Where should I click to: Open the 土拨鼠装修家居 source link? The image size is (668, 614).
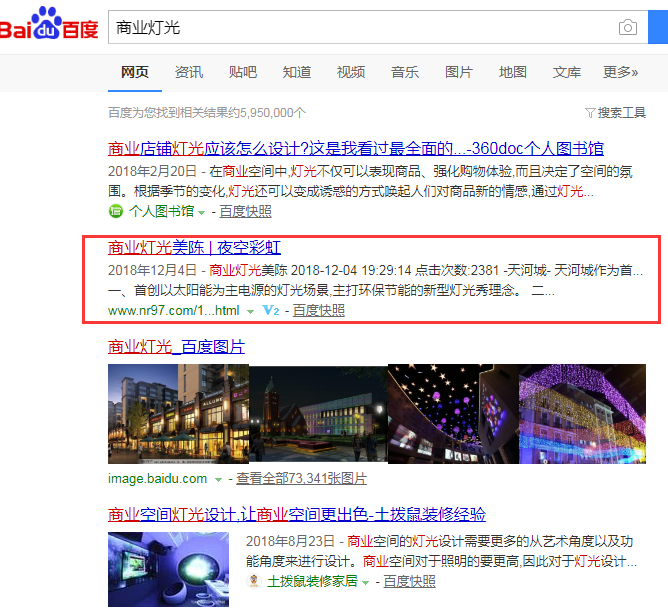tap(312, 581)
